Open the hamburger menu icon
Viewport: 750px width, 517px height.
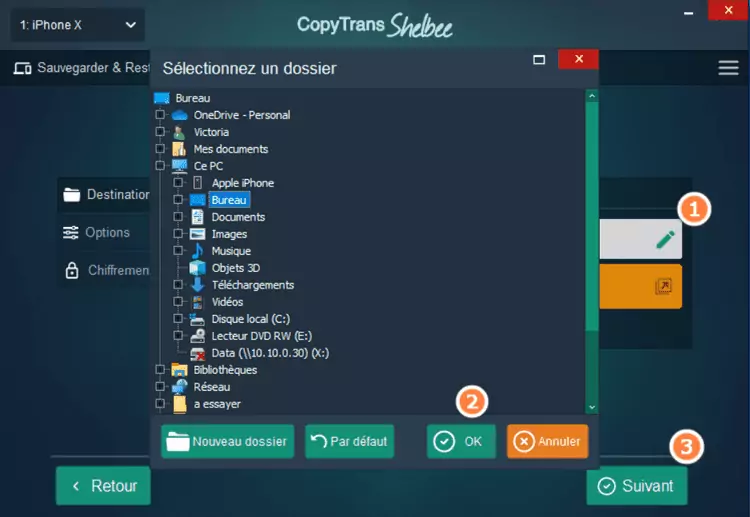click(728, 68)
